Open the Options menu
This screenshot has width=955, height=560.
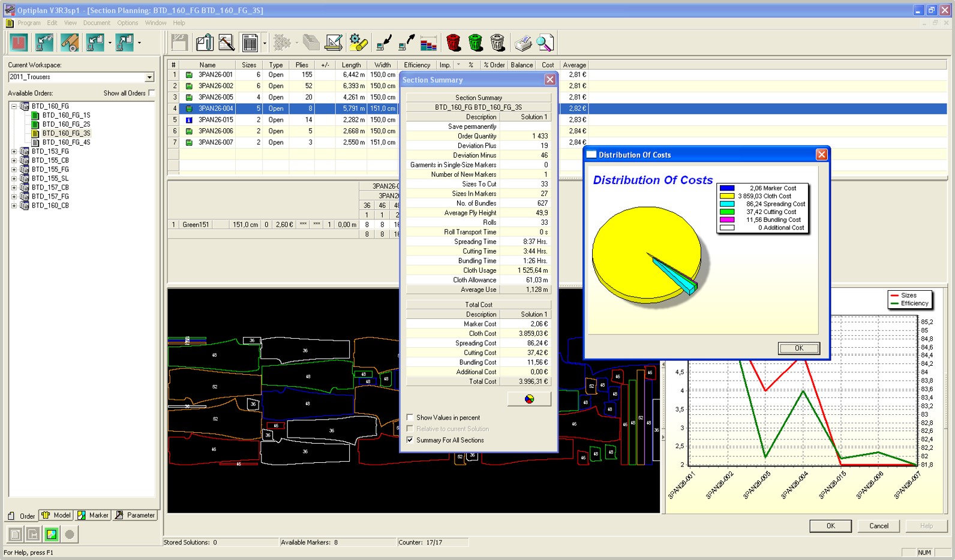pyautogui.click(x=128, y=23)
